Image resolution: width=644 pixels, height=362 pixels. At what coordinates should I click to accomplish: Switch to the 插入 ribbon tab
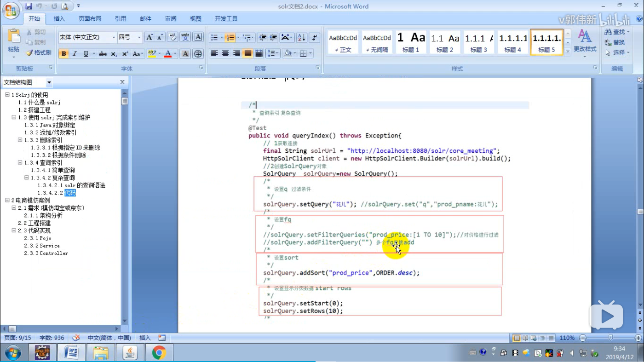coord(59,19)
